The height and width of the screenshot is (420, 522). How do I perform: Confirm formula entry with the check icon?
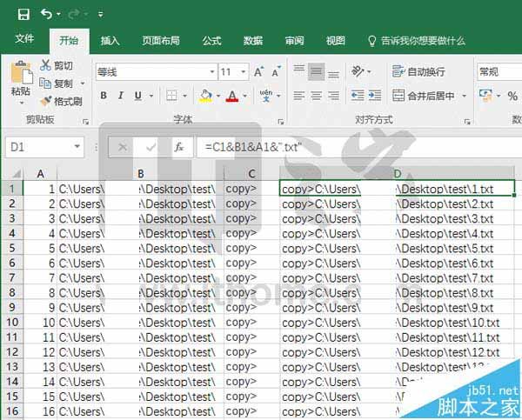(x=151, y=147)
